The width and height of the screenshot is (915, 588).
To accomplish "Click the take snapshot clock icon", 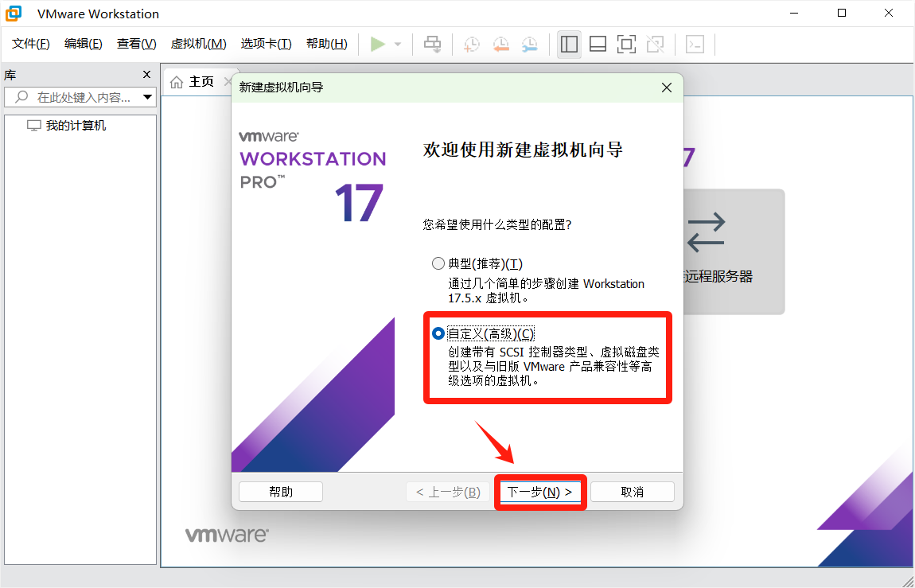I will pos(472,45).
